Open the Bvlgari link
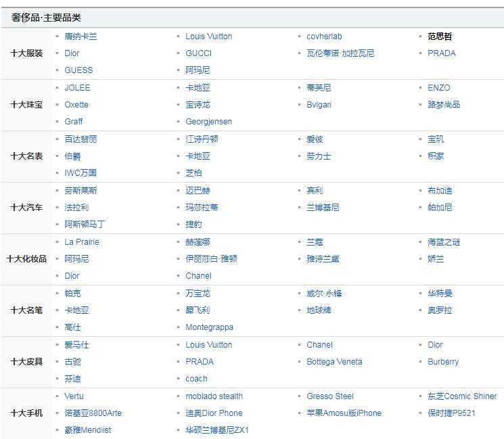The image size is (504, 439). (319, 105)
